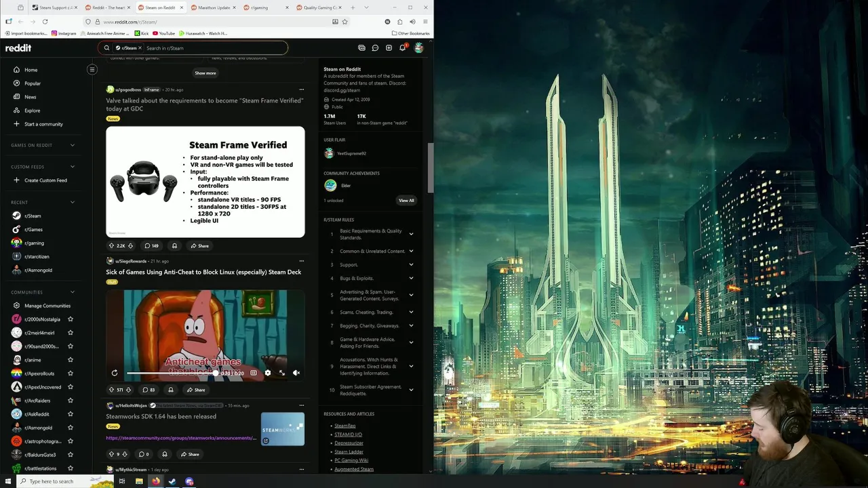868x488 pixels.
Task: Replay the Patrick video
Action: point(115,373)
